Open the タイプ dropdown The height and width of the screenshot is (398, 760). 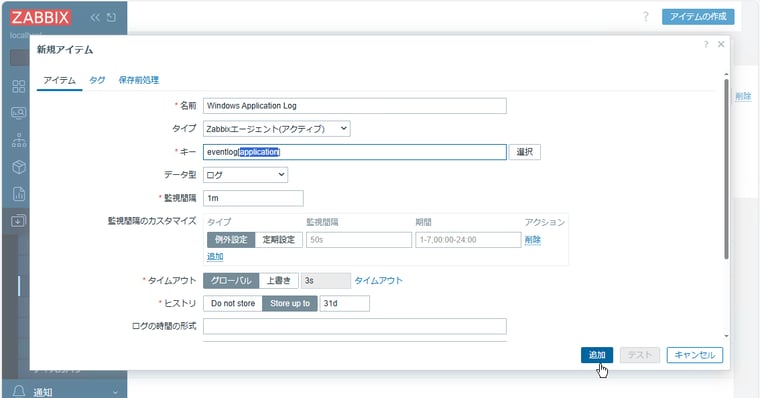pos(277,128)
